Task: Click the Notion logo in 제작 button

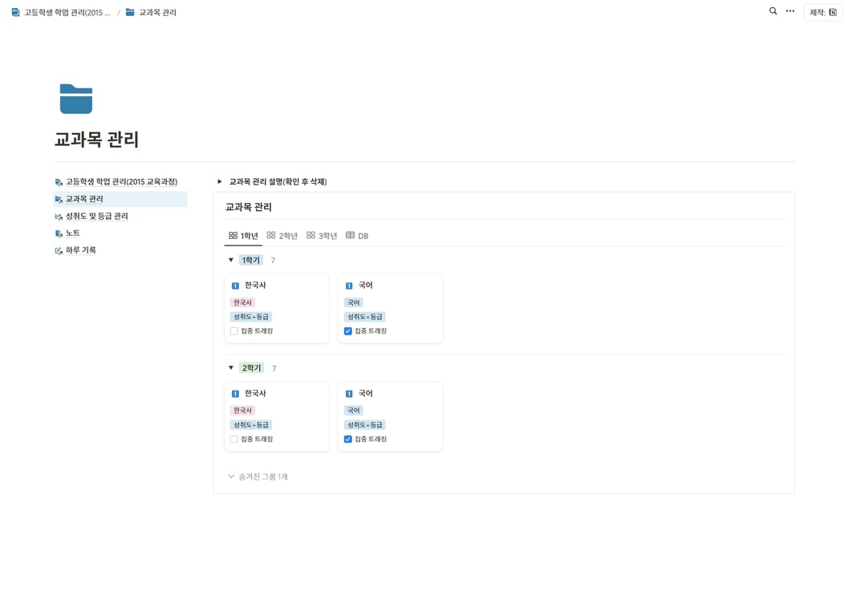Action: (833, 13)
